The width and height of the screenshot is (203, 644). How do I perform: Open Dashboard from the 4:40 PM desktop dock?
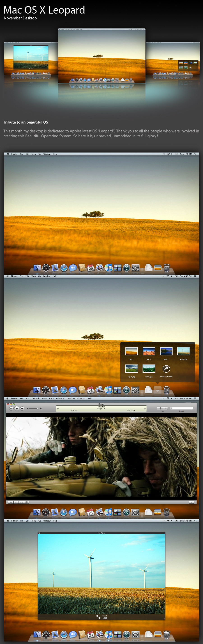click(46, 268)
